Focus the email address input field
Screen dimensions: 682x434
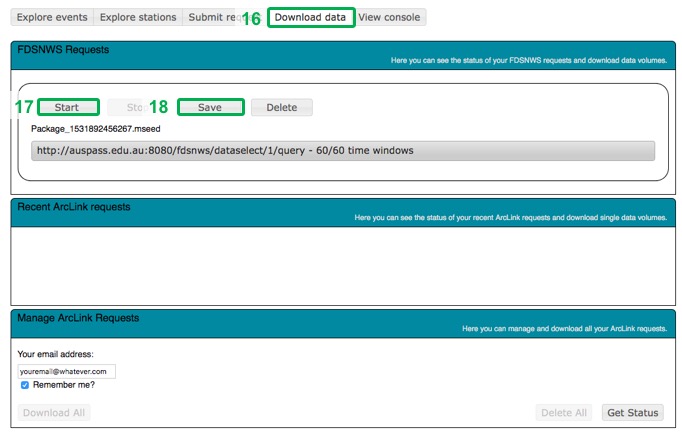pos(67,371)
